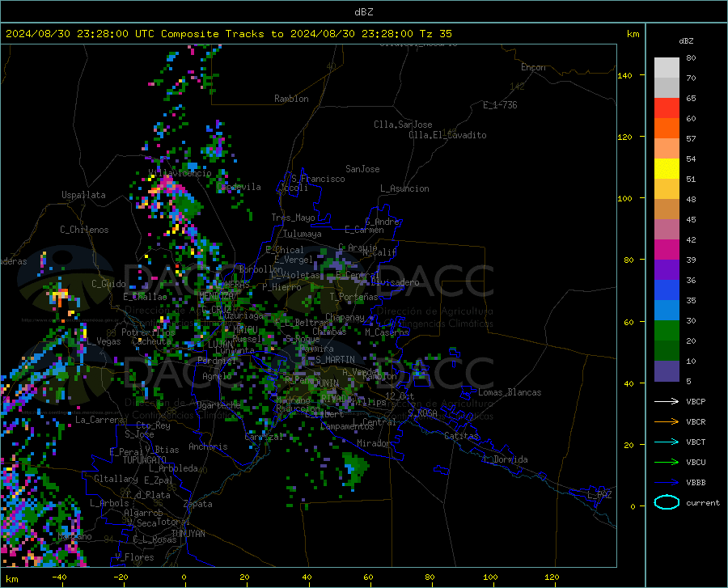Select the bright yellow 51-54 dBZ swatch
The height and width of the screenshot is (588, 728).
(x=667, y=168)
